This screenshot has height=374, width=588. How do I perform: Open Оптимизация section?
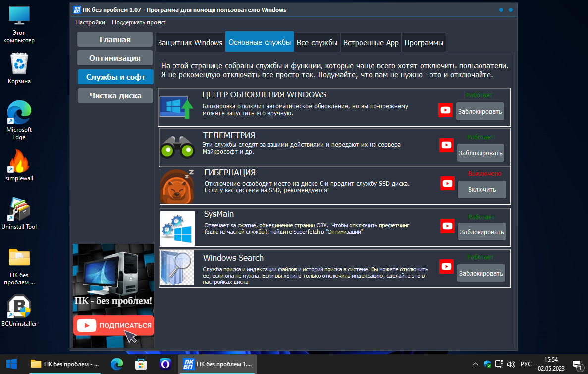115,58
